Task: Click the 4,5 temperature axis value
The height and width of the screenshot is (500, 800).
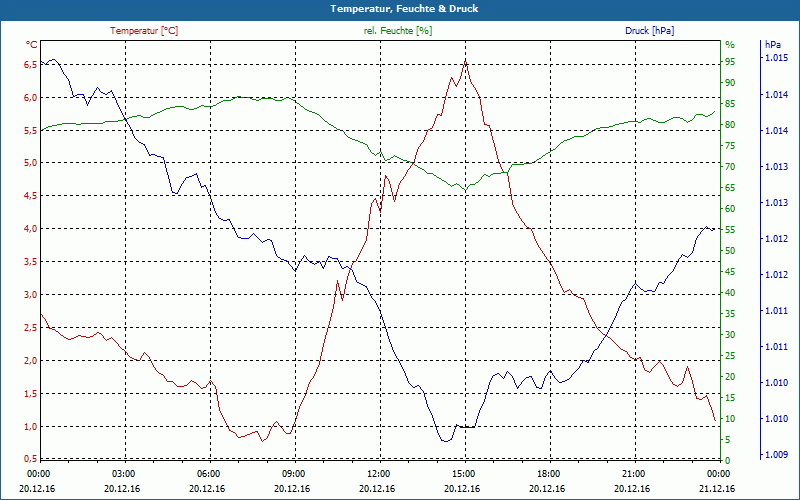Action: [32, 196]
